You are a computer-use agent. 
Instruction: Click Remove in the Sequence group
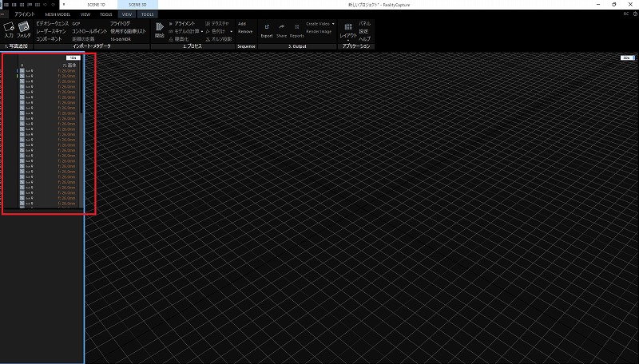pyautogui.click(x=245, y=31)
